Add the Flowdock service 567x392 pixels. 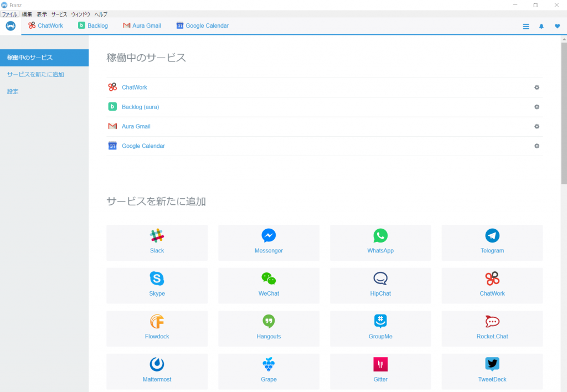[157, 329]
